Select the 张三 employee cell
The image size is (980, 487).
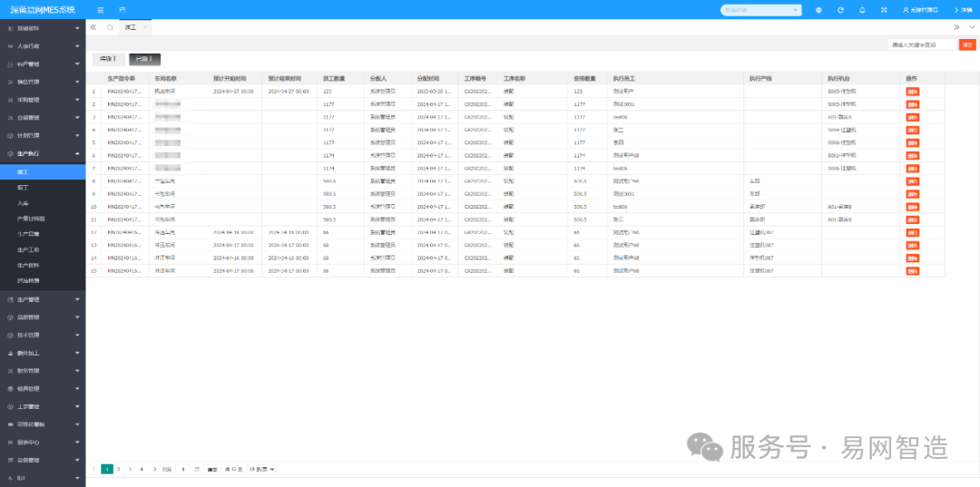tap(618, 219)
